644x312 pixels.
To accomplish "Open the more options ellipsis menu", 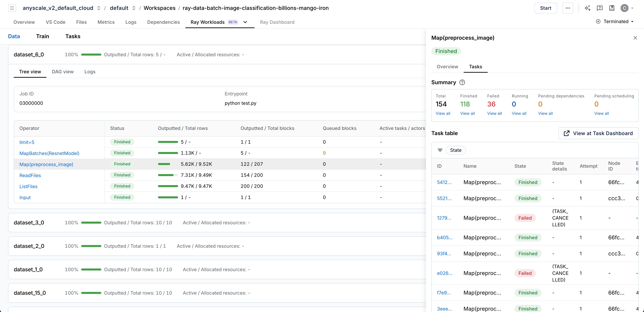I will point(568,8).
